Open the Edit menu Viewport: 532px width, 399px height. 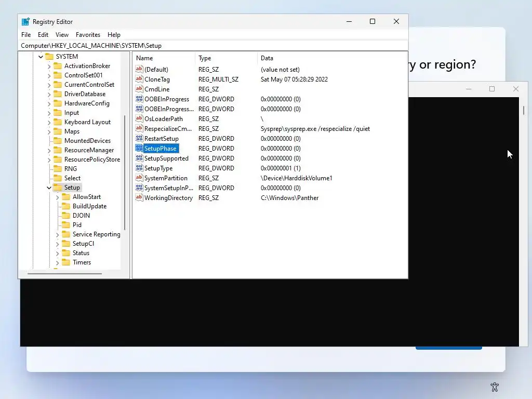click(x=43, y=35)
